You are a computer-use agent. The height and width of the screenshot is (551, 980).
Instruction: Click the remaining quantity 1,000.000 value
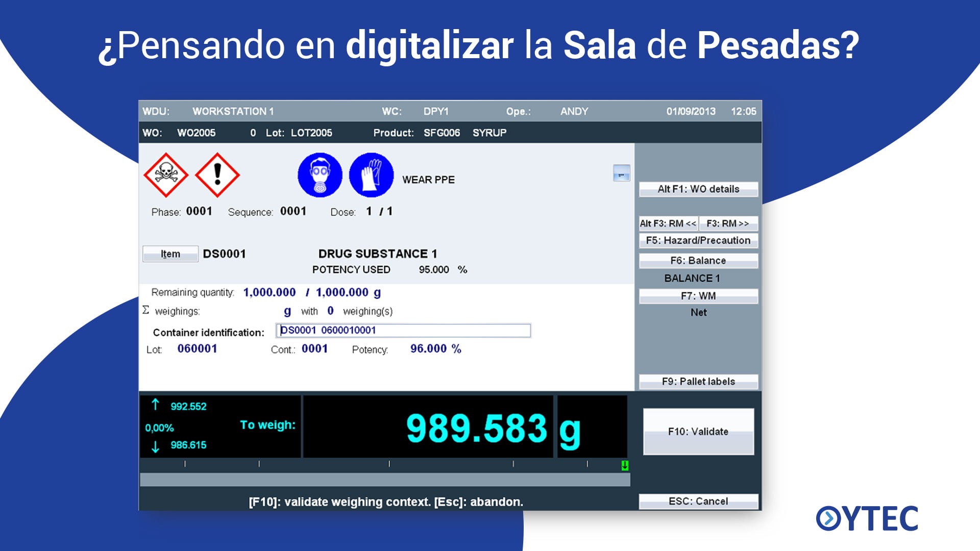coord(269,292)
